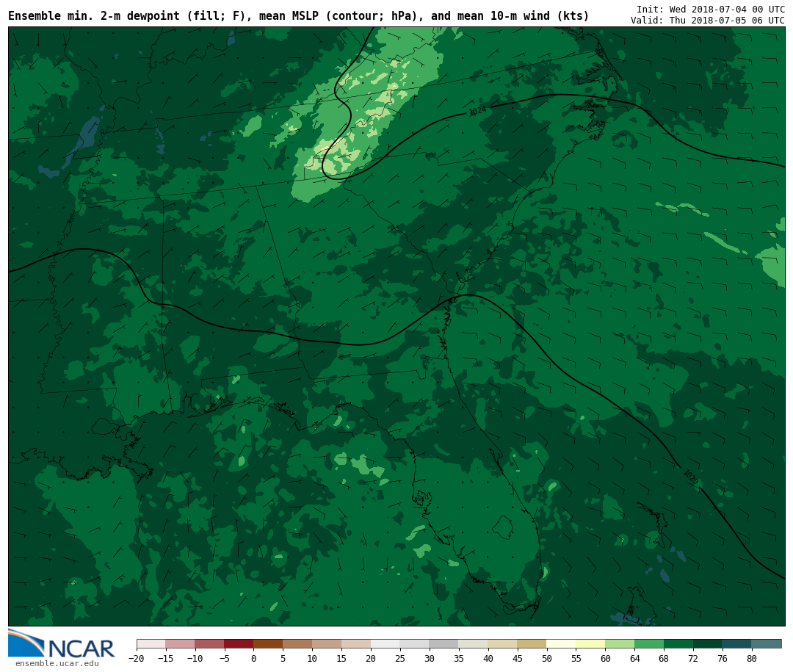Click the 1020 MSLP contour label

(x=689, y=477)
